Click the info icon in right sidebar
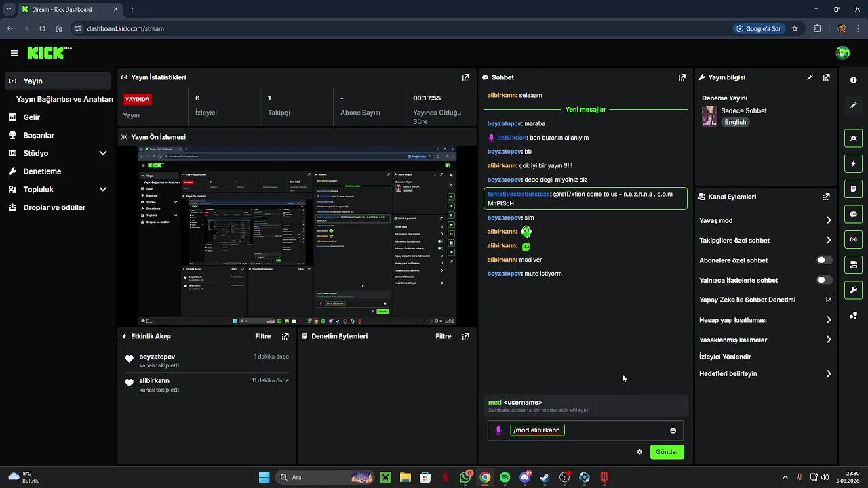Viewport: 868px width, 488px height. 853,80
